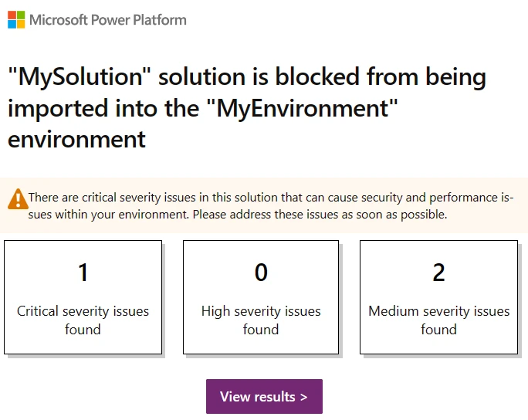
Task: Click the number 1 critical count
Action: point(83,273)
